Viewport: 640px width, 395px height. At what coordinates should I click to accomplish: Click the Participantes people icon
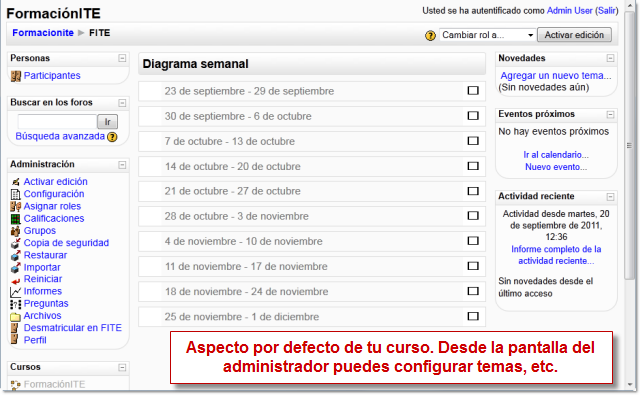click(x=16, y=76)
